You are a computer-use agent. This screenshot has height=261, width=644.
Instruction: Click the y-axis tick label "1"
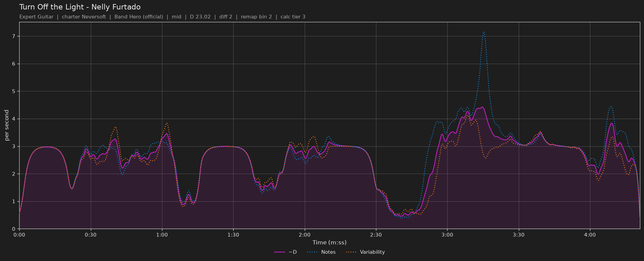(x=14, y=202)
